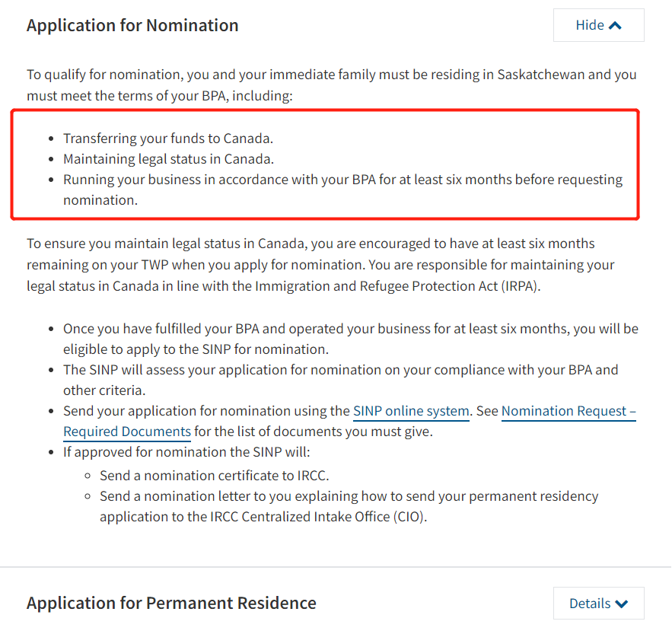Viewport: 672px width, 634px height.
Task: Click 'Maintaining legal status in Canada' bullet
Action: (x=168, y=159)
